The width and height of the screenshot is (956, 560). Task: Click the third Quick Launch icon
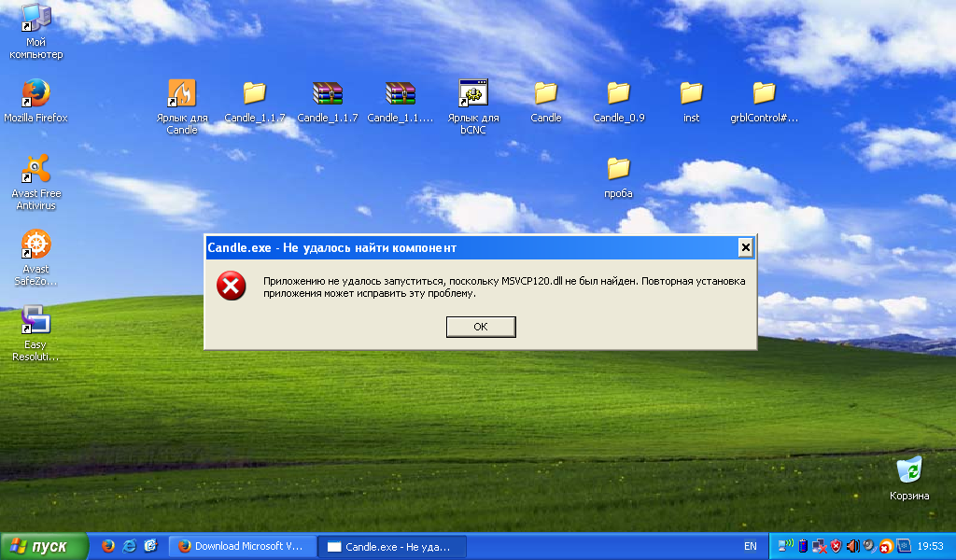[x=150, y=546]
